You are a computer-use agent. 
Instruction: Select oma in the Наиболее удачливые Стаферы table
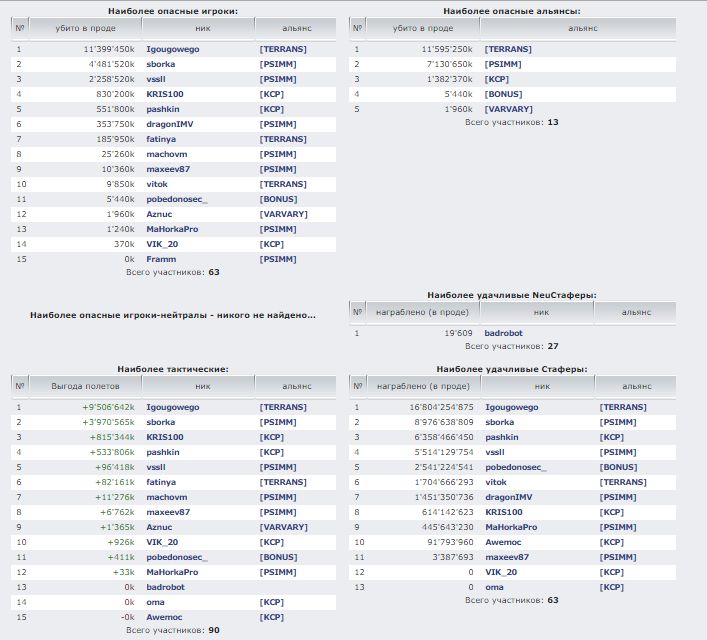(494, 587)
